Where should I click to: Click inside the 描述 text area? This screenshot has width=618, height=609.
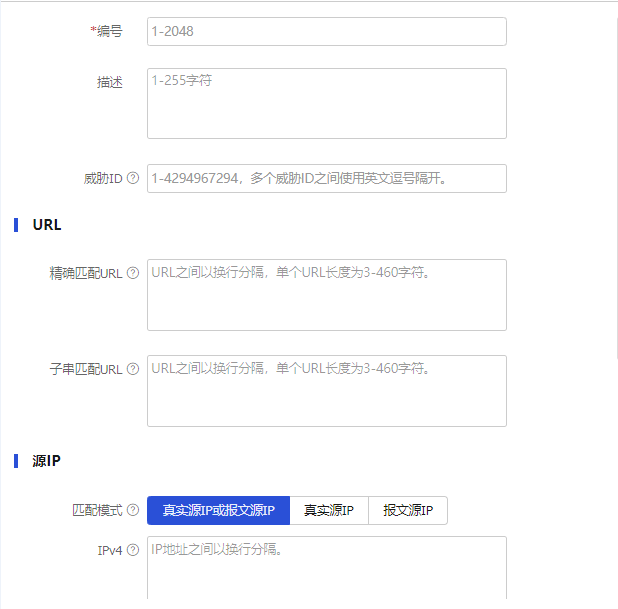[326, 103]
